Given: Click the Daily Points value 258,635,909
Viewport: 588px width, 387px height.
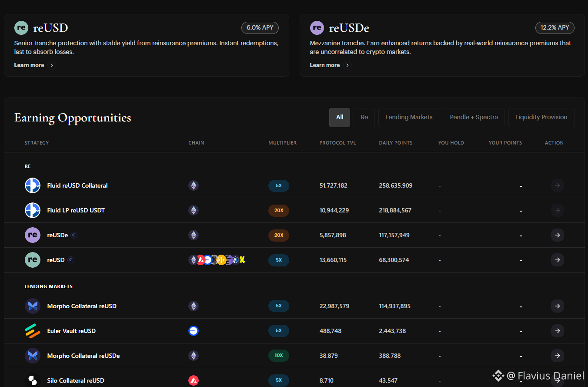Looking at the screenshot, I should pyautogui.click(x=396, y=185).
